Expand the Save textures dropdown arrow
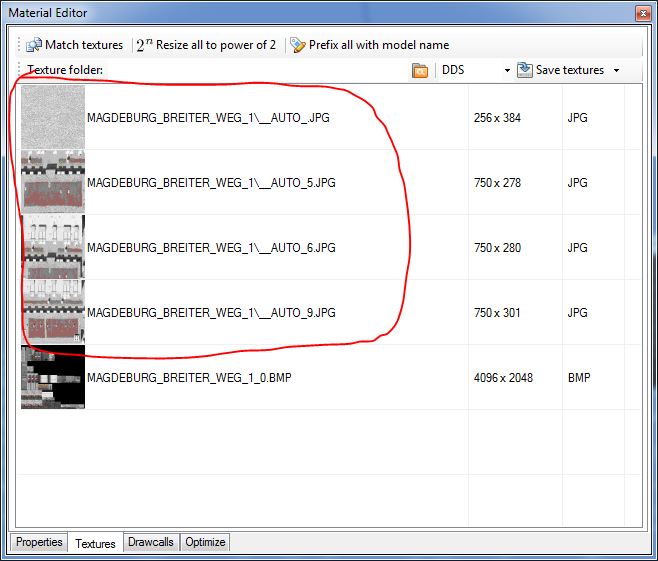This screenshot has height=561, width=658. 617,70
